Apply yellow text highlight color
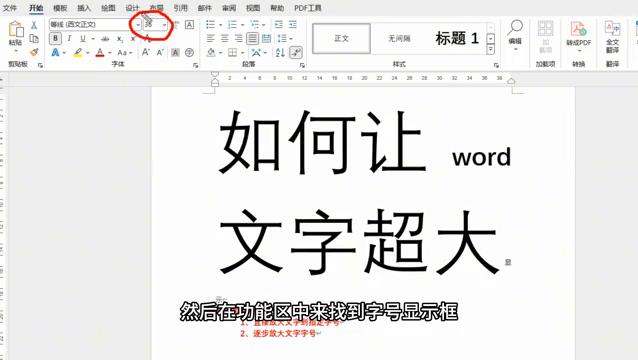This screenshot has height=360, width=638. click(78, 52)
